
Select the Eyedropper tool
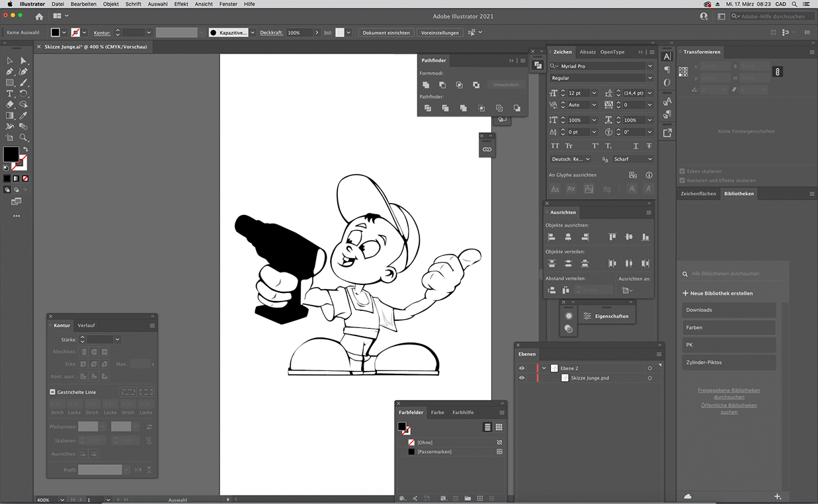(x=24, y=116)
